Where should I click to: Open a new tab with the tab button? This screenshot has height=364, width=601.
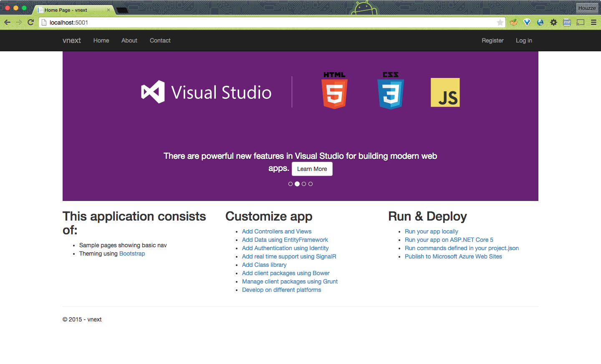coord(122,10)
